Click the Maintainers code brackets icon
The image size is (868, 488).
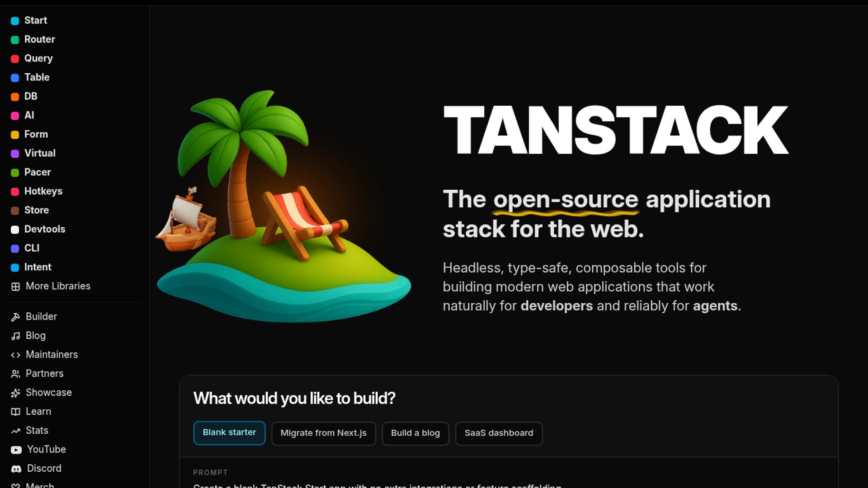tap(15, 355)
